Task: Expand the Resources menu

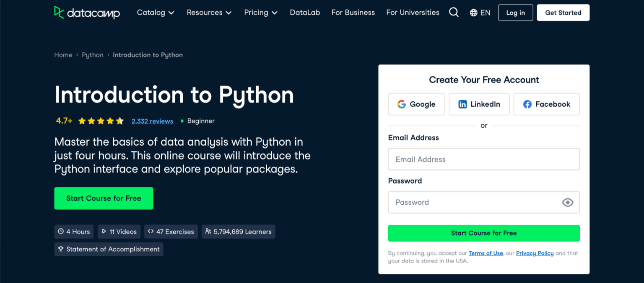Action: coord(209,13)
